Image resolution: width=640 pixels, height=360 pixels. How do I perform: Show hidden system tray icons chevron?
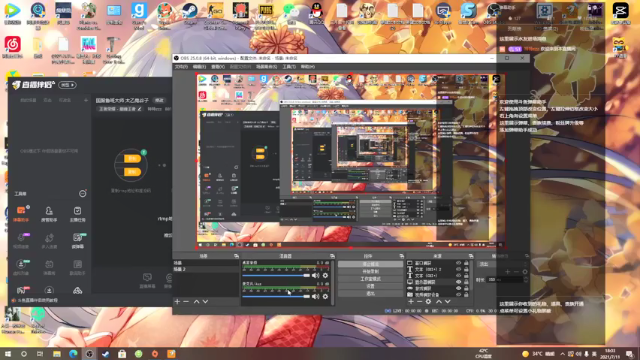tap(562, 353)
